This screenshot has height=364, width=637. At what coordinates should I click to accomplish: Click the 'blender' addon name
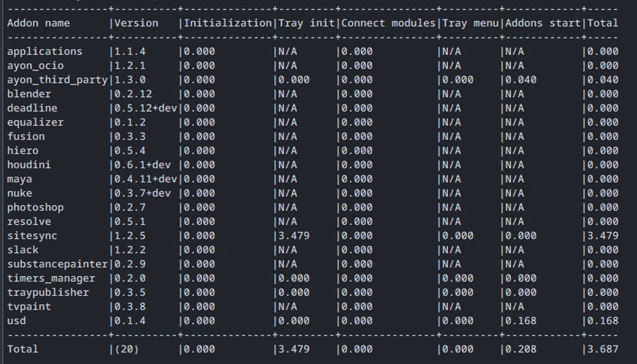point(29,94)
